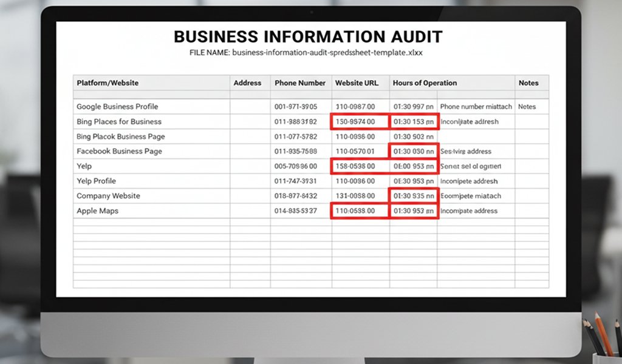The image size is (622, 364).
Task: Click hours cell in Facebook Business Page row
Action: click(413, 151)
